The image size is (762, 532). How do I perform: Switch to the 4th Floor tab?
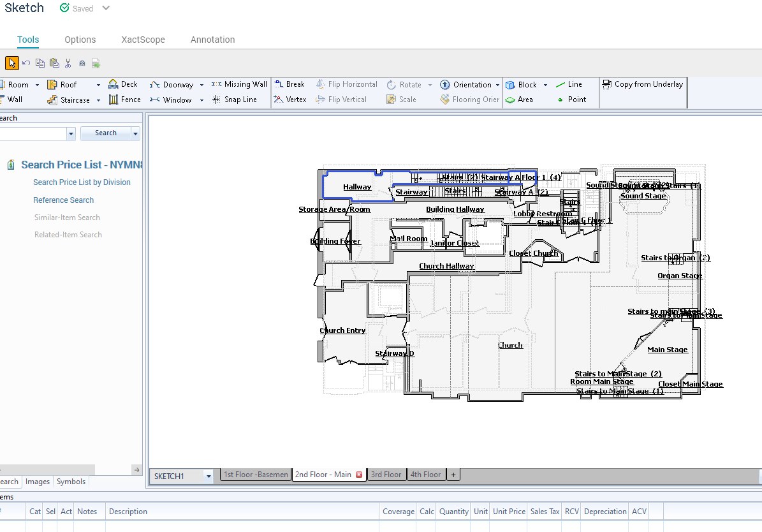tap(426, 475)
